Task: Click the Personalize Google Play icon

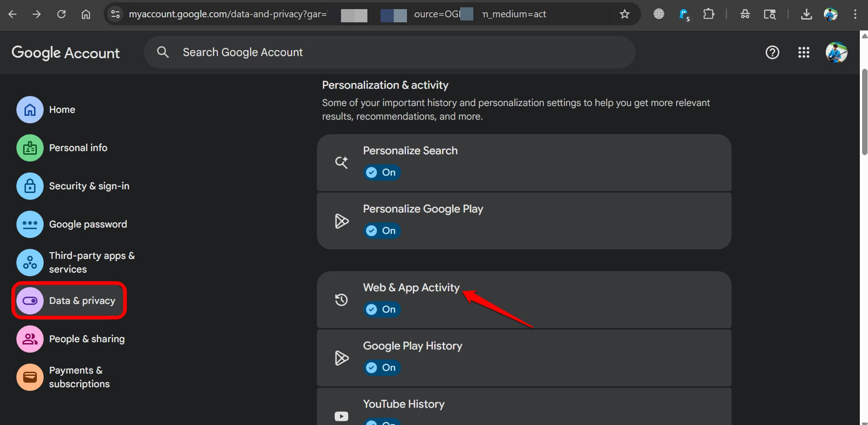Action: 341,221
